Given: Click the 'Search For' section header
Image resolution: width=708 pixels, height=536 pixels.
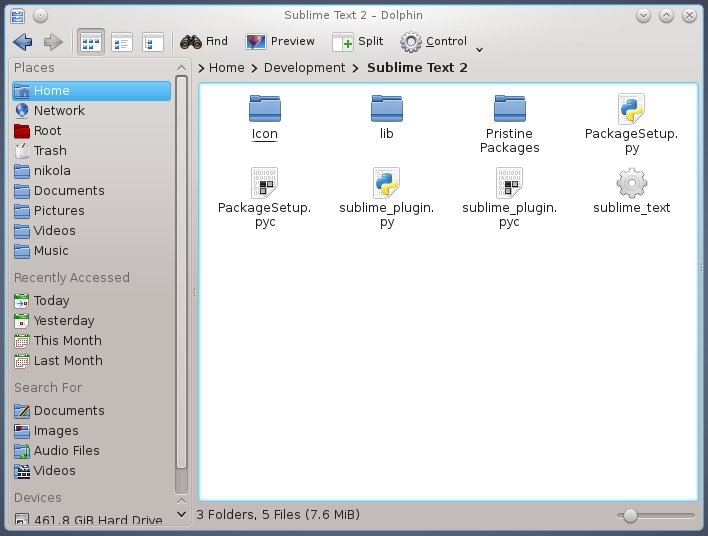Looking at the screenshot, I should (x=48, y=387).
